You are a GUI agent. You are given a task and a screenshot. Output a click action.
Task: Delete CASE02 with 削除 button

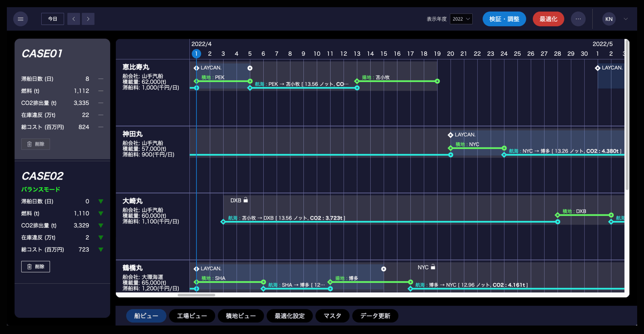[35, 267]
